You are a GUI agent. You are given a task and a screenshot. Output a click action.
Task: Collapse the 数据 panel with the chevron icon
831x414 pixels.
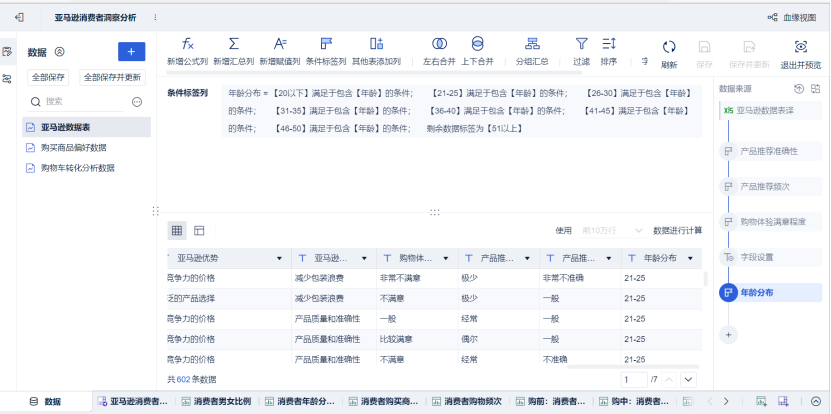pos(60,52)
